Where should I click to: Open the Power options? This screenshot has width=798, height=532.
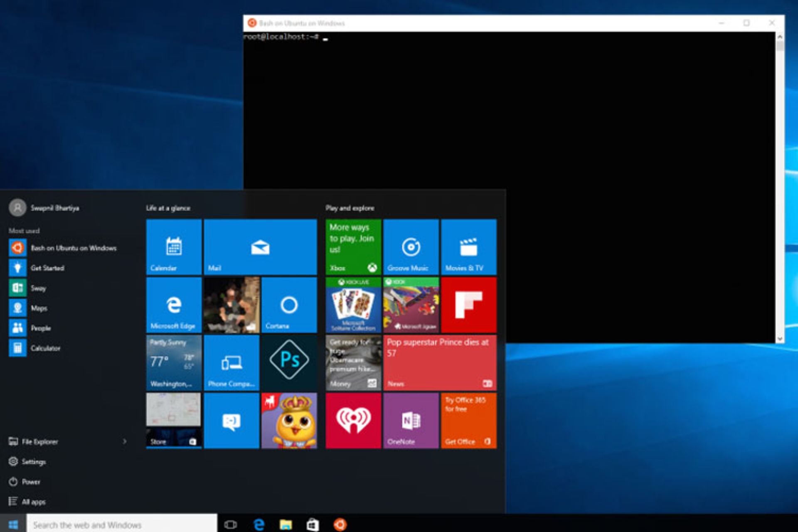click(x=25, y=482)
